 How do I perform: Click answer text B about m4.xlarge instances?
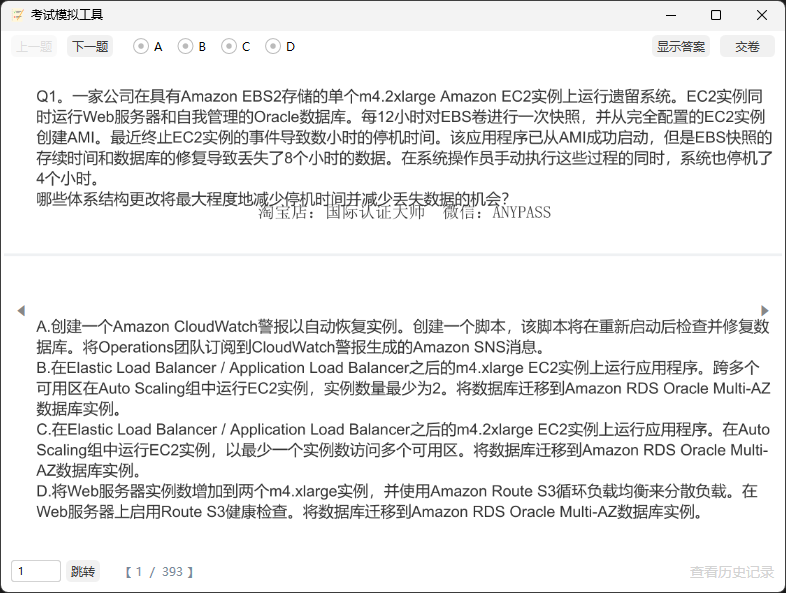403,388
